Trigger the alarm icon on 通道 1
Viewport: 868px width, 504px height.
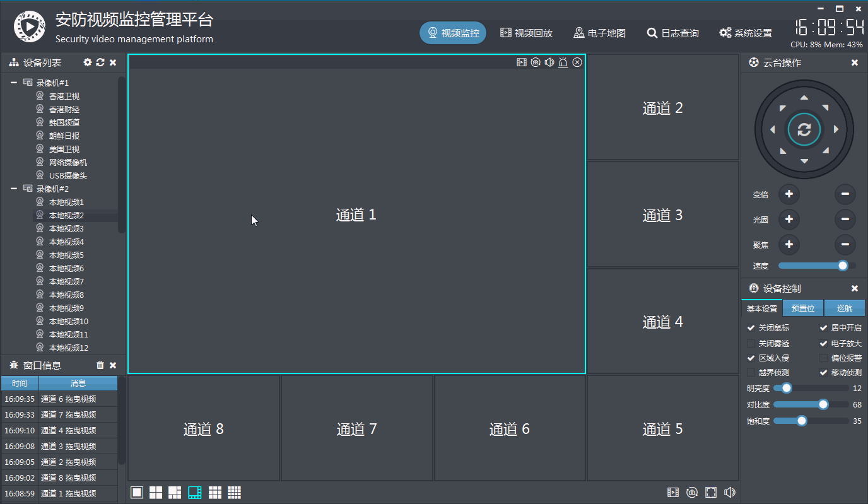click(x=563, y=62)
